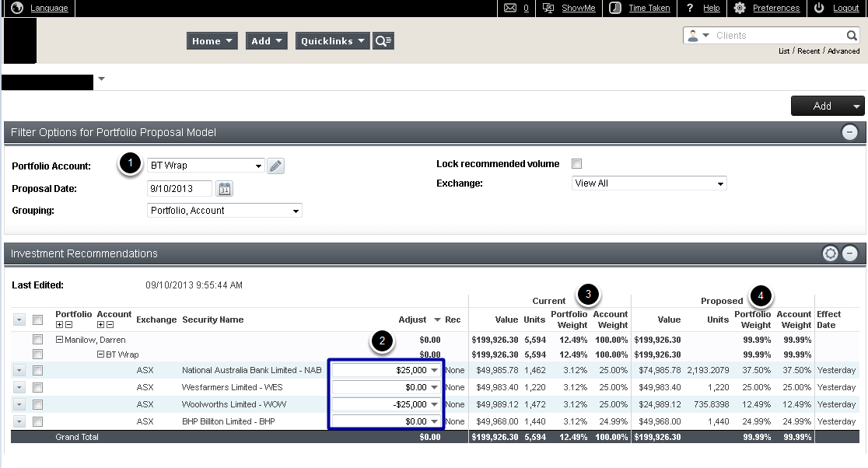The height and width of the screenshot is (468, 868).
Task: Open the advanced search magnifier button
Action: [x=383, y=41]
